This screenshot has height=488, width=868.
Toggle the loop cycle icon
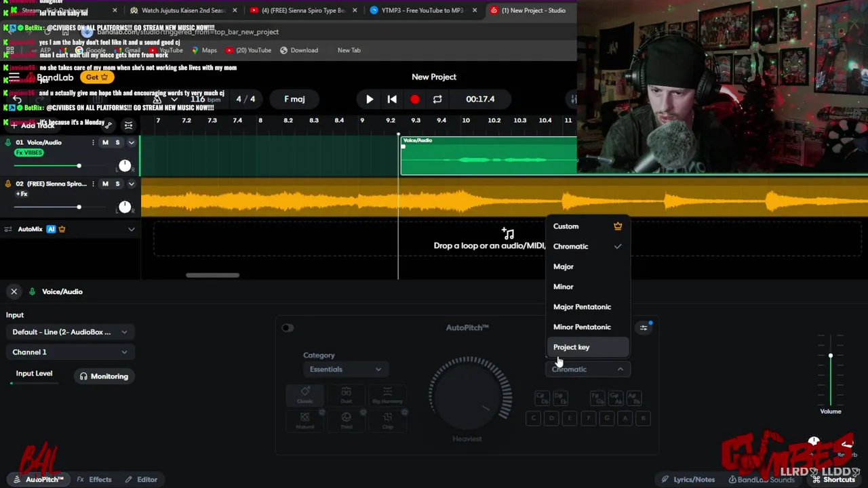point(437,99)
